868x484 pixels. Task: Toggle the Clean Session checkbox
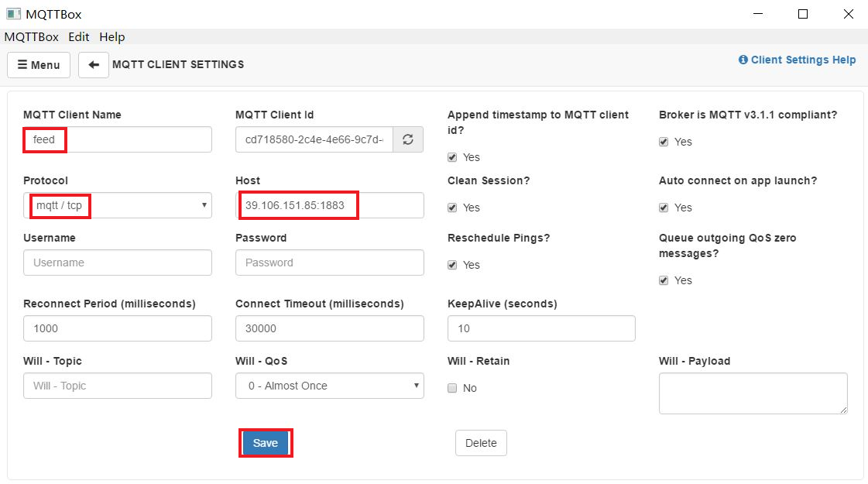(452, 208)
